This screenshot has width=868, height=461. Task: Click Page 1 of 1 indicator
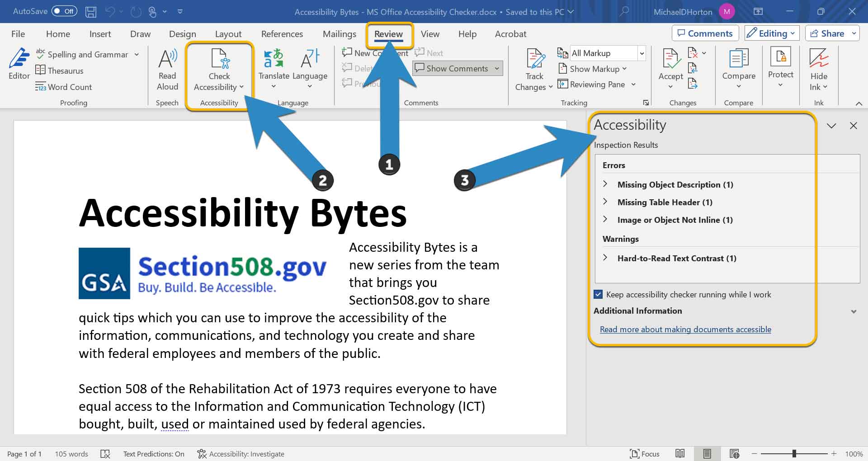click(24, 454)
